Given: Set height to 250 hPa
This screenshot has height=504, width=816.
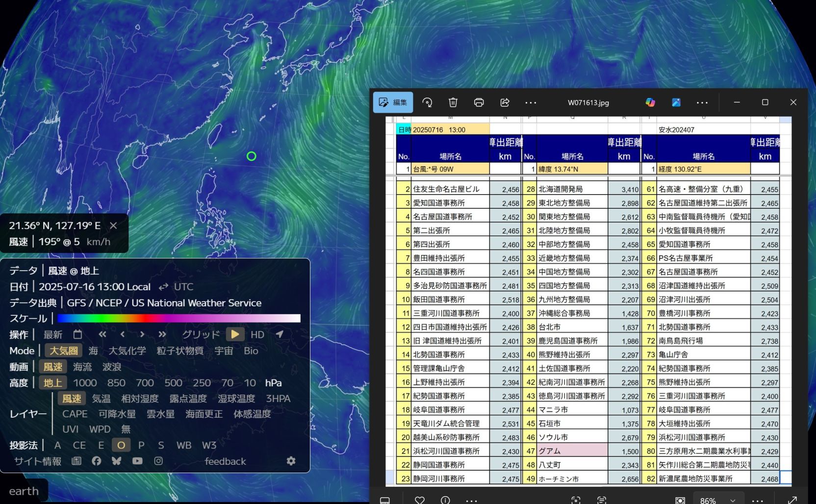Looking at the screenshot, I should pyautogui.click(x=202, y=383).
